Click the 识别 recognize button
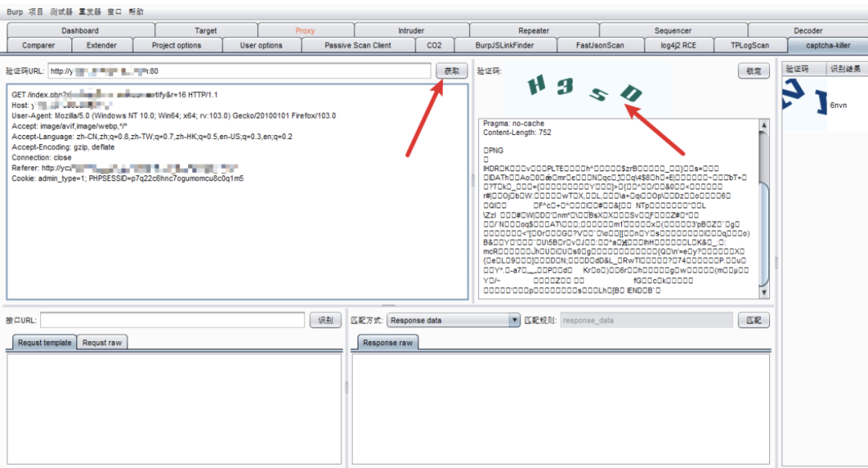Image resolution: width=868 pixels, height=468 pixels. (325, 320)
